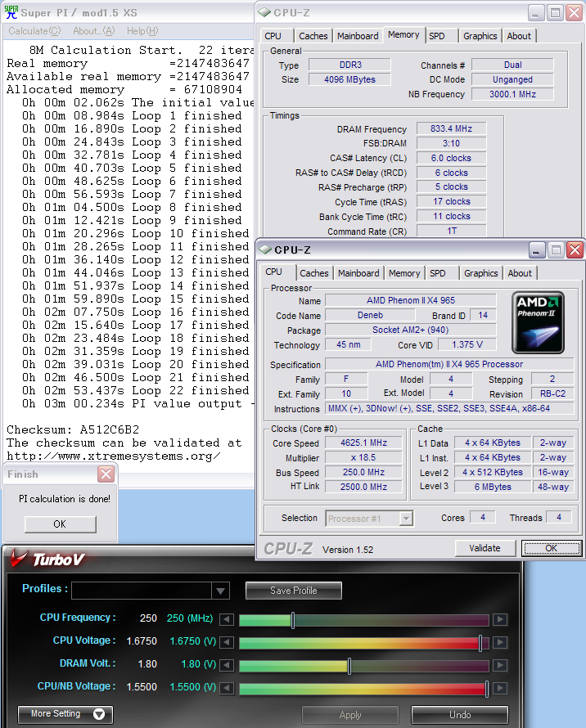Click the Core Speed 4625.1 MHz value
The image size is (586, 728).
[363, 443]
